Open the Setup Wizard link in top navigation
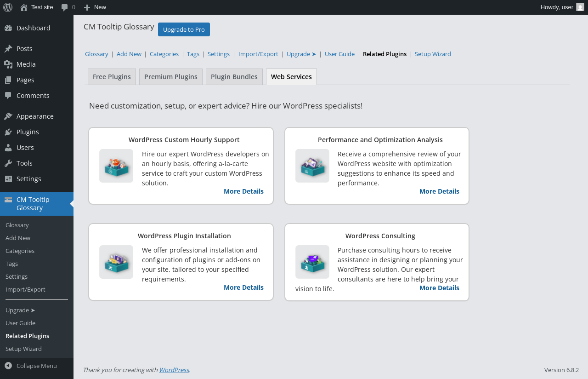 click(433, 54)
